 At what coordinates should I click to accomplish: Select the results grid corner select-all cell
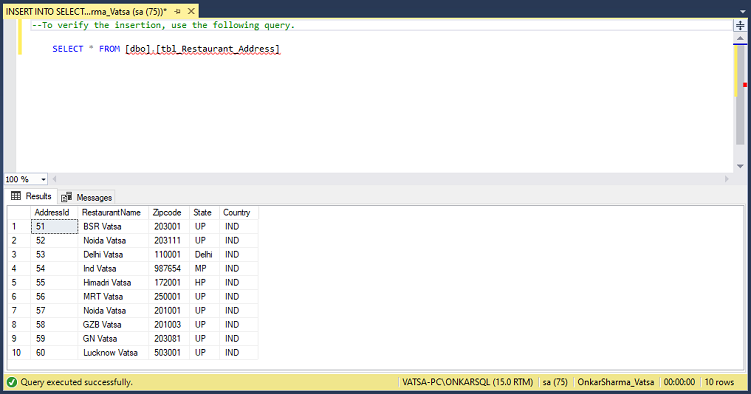tap(19, 213)
